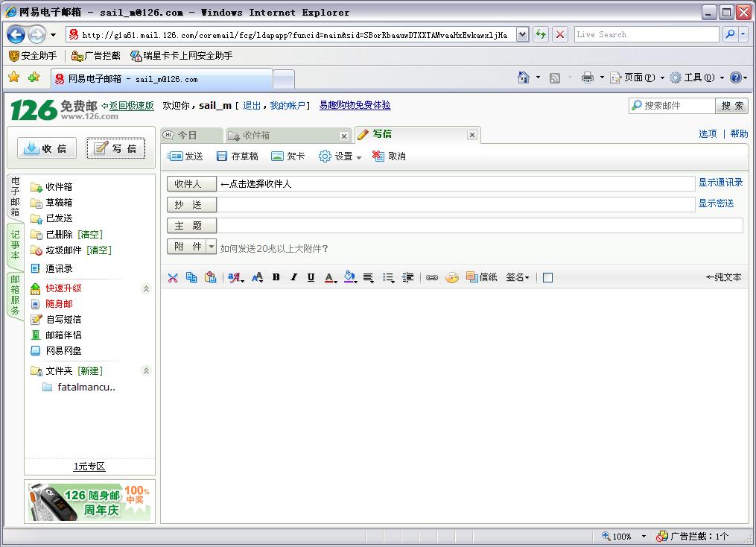Select the 邮箱服务 vertical tab
The image size is (756, 547).
pos(16,294)
